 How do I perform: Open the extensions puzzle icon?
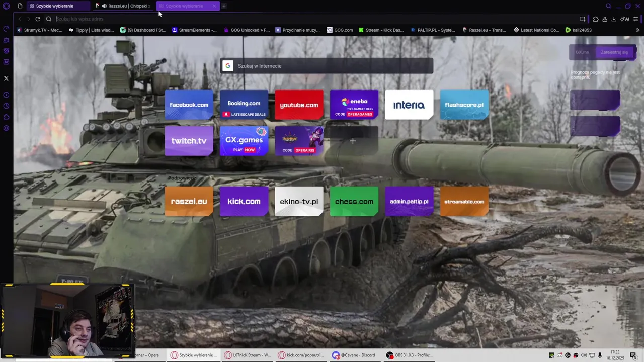click(596, 19)
